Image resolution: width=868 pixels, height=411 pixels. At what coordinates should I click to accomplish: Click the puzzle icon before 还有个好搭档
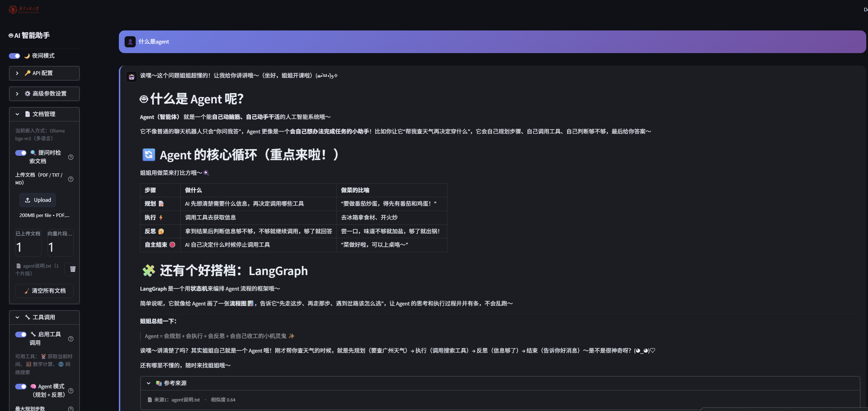coord(149,270)
